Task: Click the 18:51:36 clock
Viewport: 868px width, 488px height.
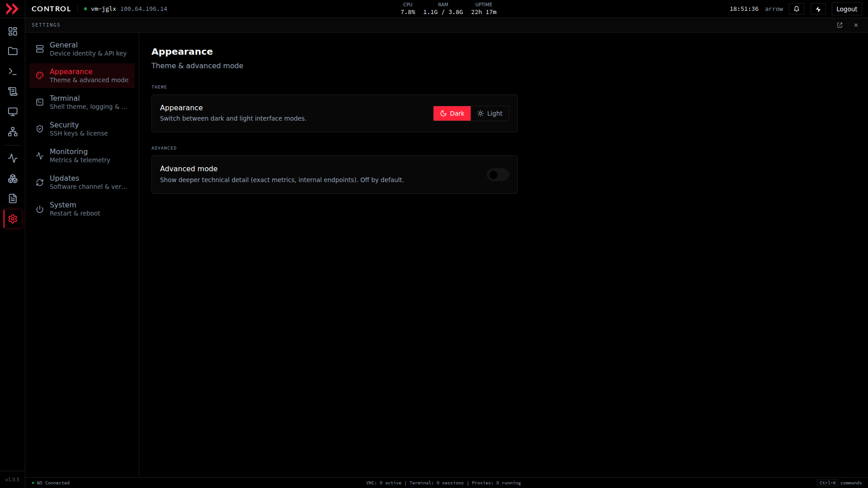Action: click(x=744, y=9)
